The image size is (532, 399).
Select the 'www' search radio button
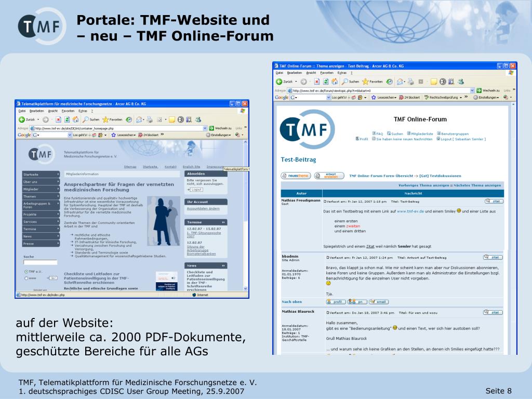[26, 278]
